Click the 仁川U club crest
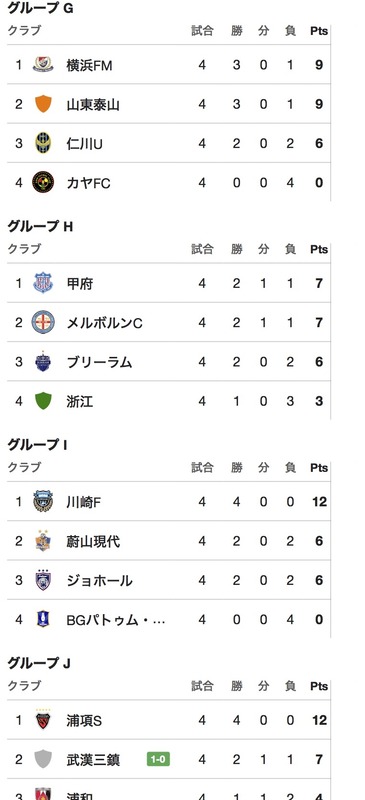 click(x=43, y=143)
